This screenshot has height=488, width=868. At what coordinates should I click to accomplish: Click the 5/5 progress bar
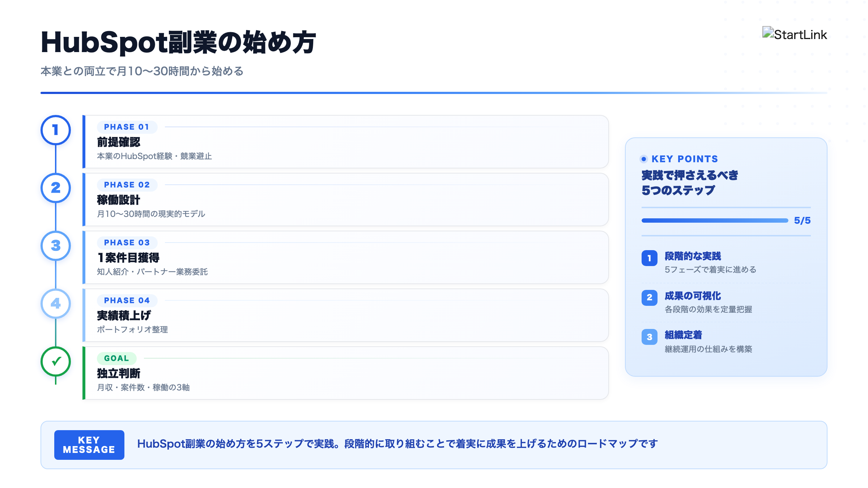click(715, 221)
